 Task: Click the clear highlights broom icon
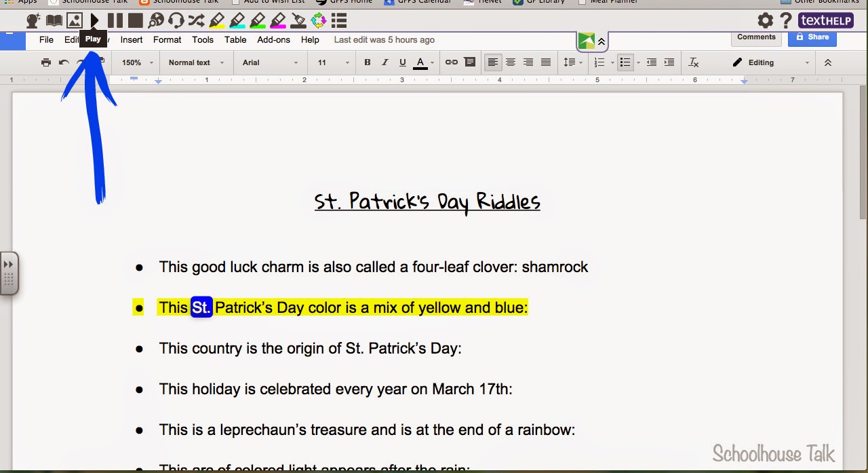point(298,20)
